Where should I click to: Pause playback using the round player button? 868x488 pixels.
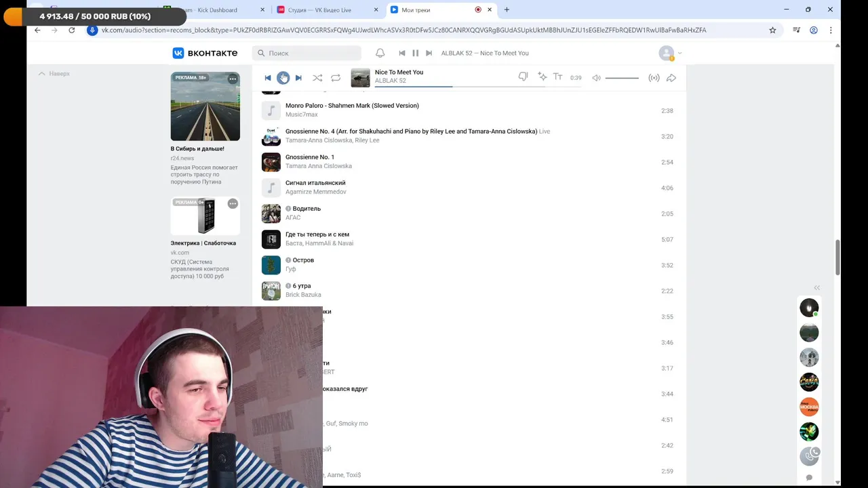[x=283, y=78]
